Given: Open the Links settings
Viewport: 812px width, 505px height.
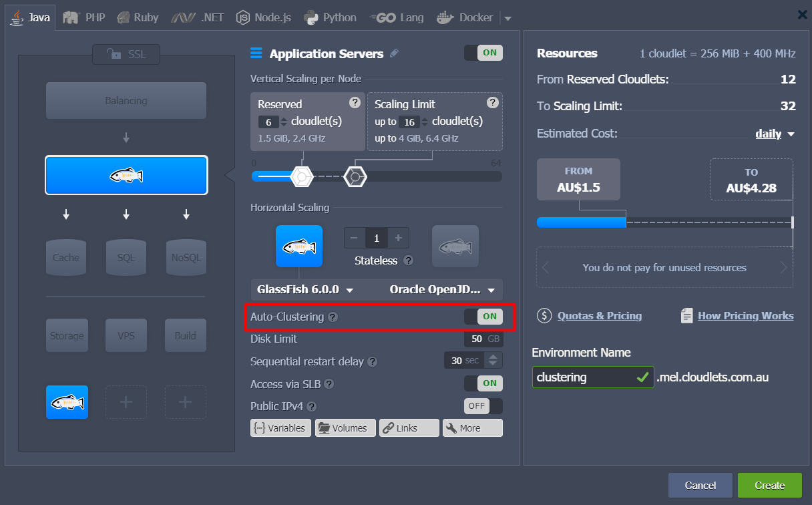Looking at the screenshot, I should coord(409,428).
